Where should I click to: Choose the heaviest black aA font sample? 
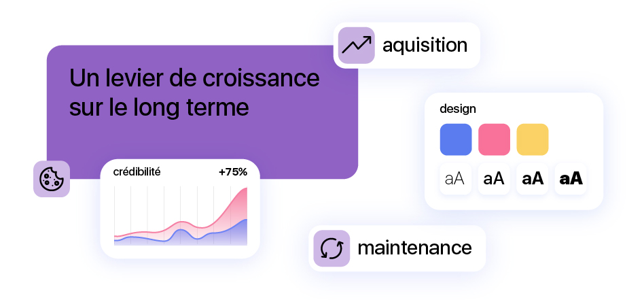[571, 179]
